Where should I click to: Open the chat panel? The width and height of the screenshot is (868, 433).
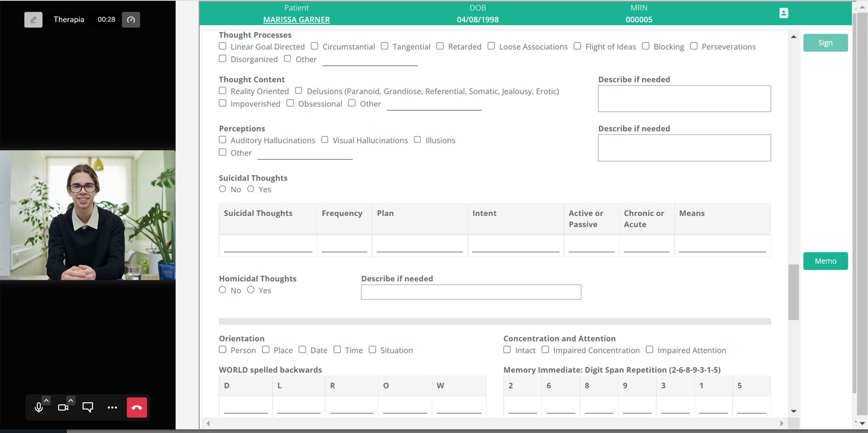(x=87, y=407)
